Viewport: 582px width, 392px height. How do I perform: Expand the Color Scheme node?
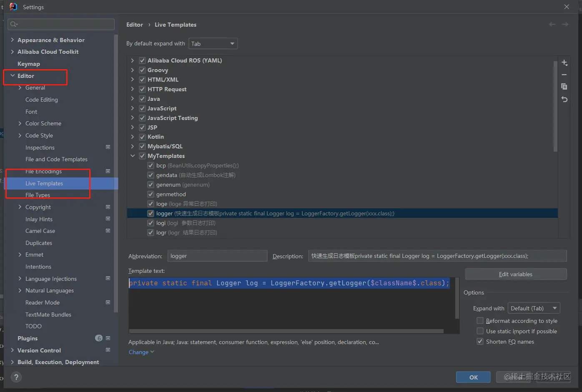pyautogui.click(x=20, y=123)
